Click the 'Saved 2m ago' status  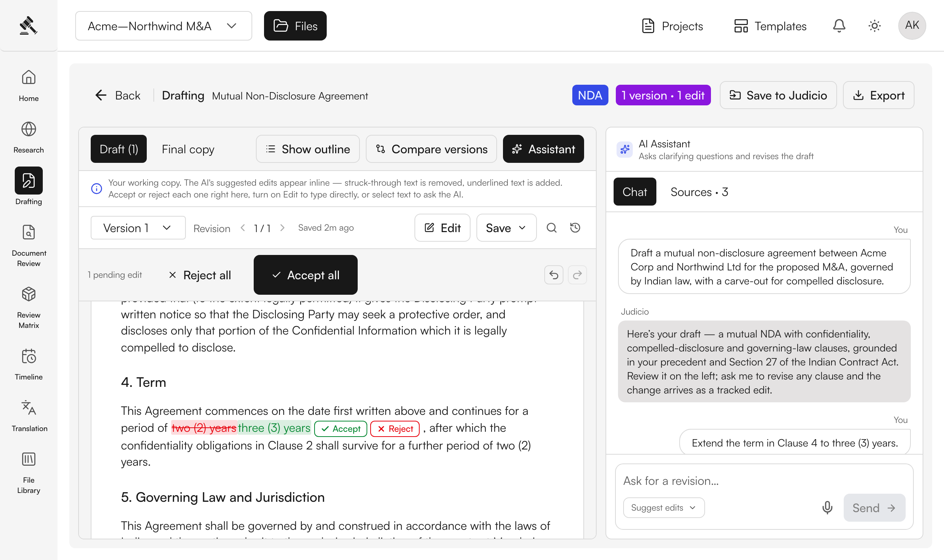(326, 228)
